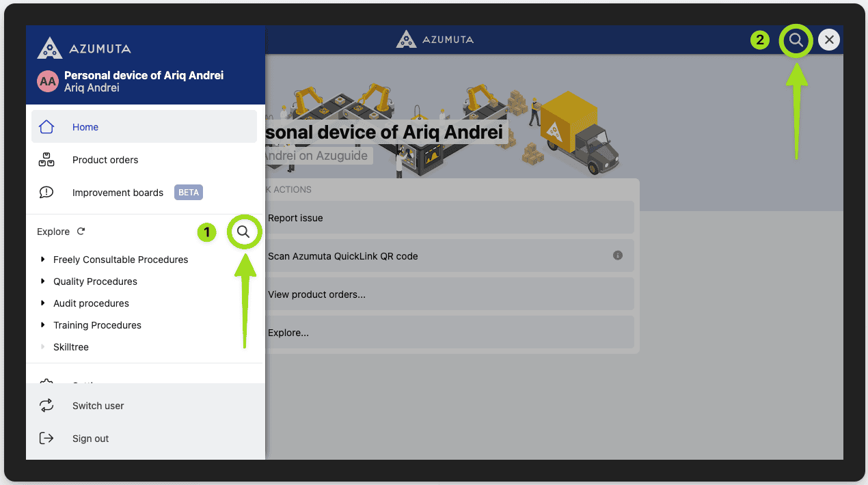The height and width of the screenshot is (485, 868).
Task: Expand Freely Consultable Procedures
Action: coord(43,260)
